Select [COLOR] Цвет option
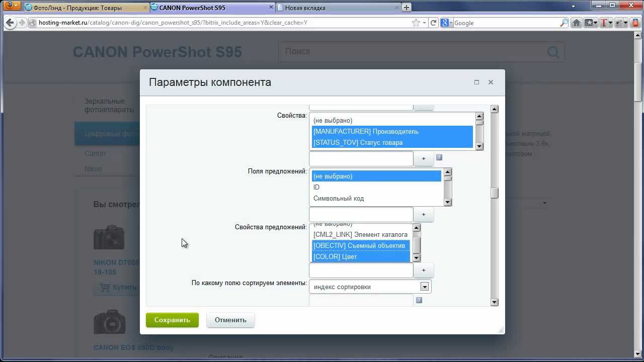 [x=361, y=256]
